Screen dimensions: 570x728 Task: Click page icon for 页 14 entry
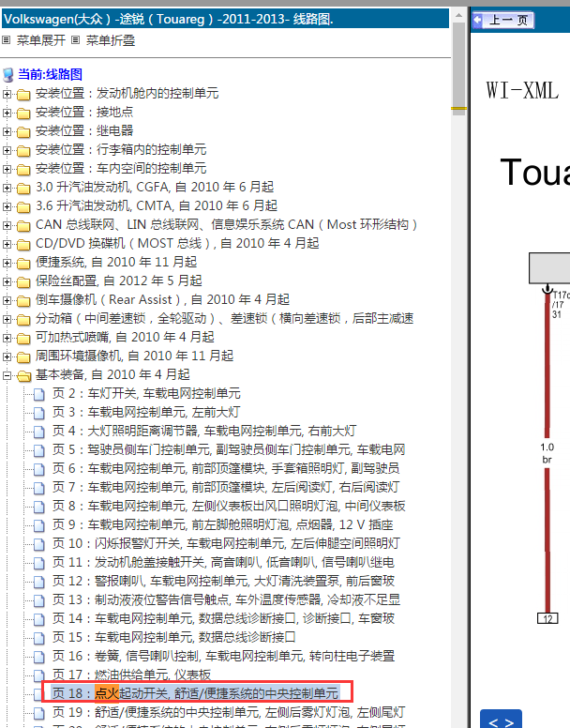point(39,619)
